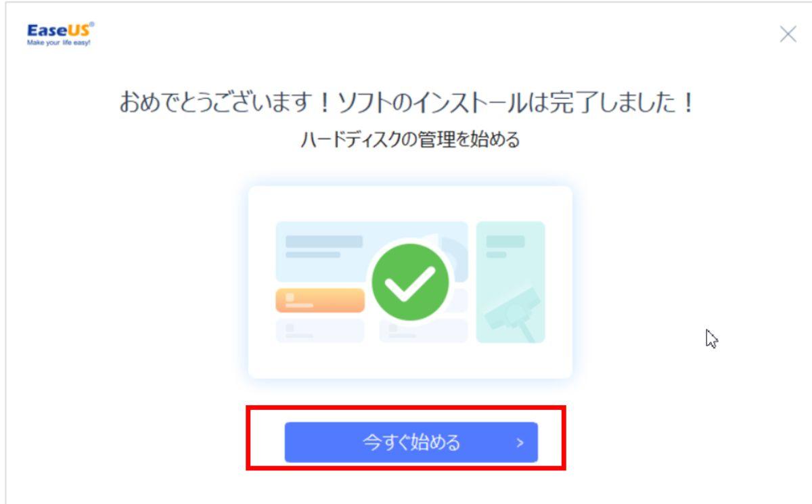Select the light blue top panel in illustration
Viewport: 812px width, 504px height.
click(371, 251)
